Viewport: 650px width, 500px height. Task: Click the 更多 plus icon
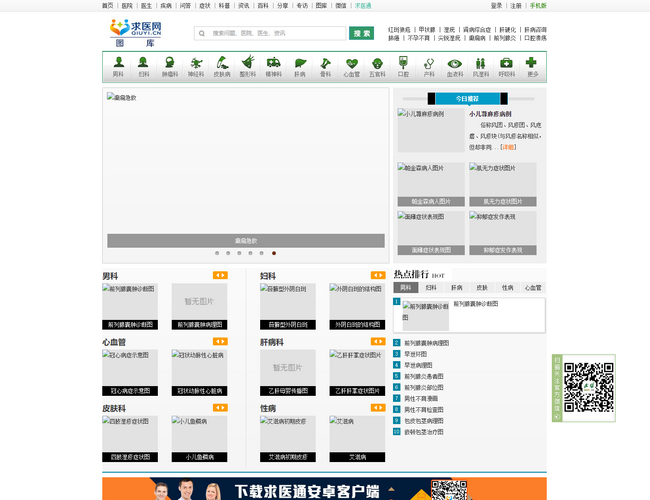click(x=532, y=66)
